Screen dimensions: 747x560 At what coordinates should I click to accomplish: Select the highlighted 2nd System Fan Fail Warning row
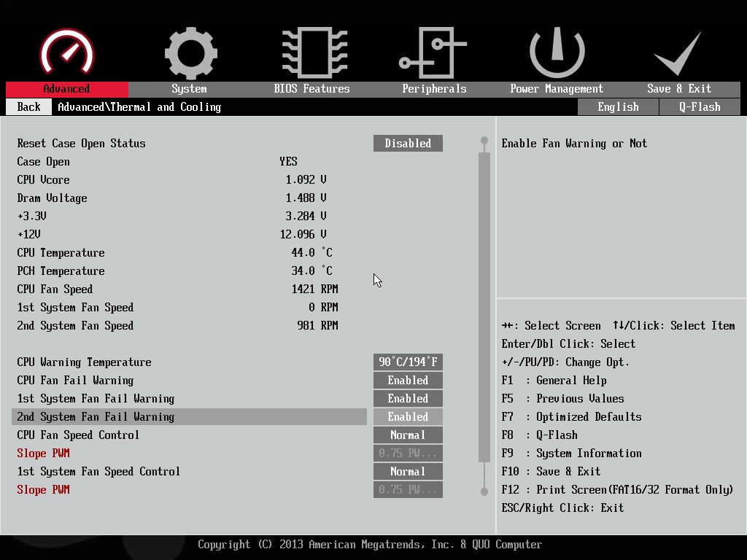189,416
